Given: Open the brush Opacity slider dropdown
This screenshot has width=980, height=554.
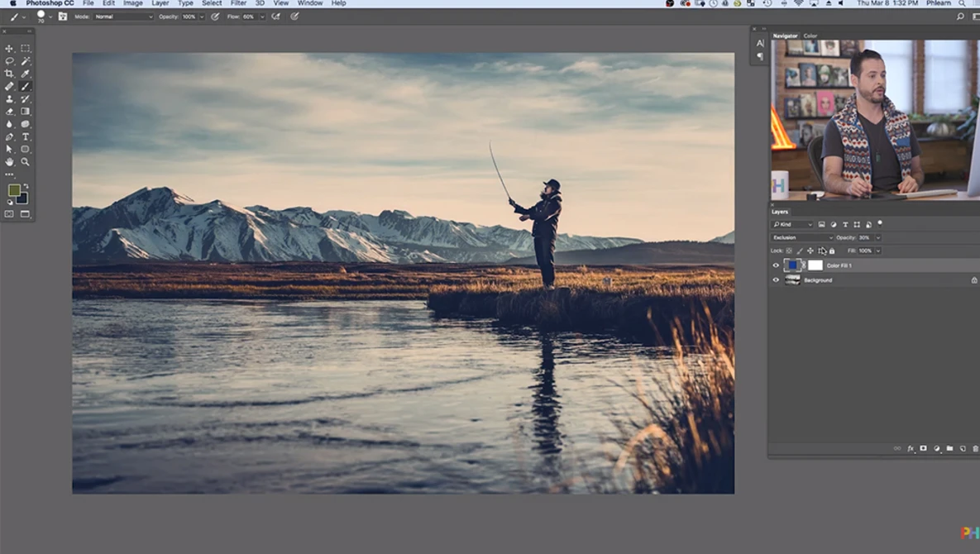Looking at the screenshot, I should pos(201,17).
